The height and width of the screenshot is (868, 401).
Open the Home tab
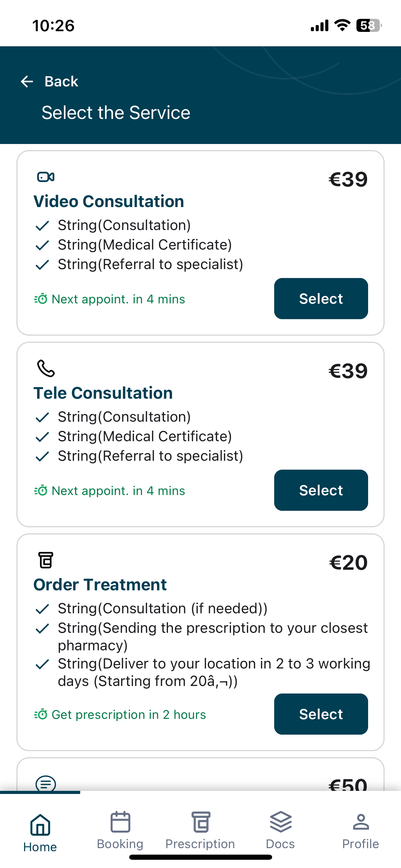point(40,833)
